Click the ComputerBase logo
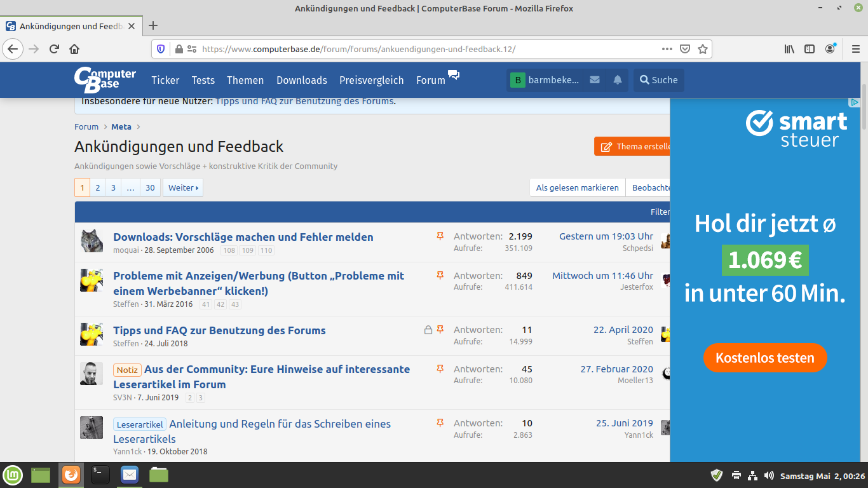The height and width of the screenshot is (488, 868). click(105, 80)
